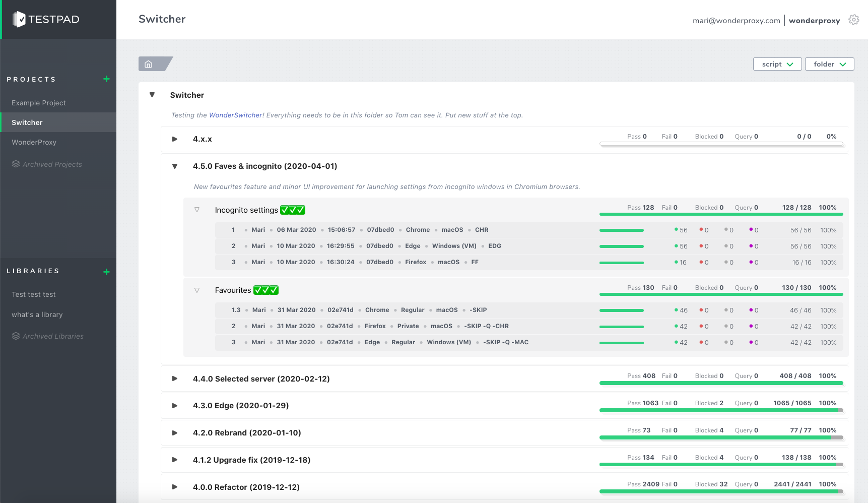This screenshot has width=868, height=503.
Task: Click 4.0.0 Refactor progress bar
Action: pyautogui.click(x=721, y=491)
